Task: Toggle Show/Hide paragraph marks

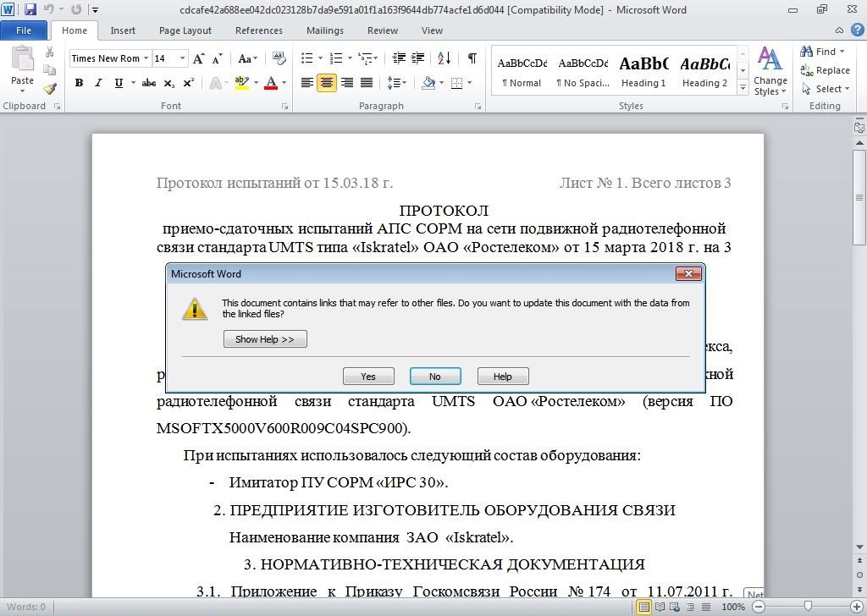Action: pyautogui.click(x=472, y=58)
